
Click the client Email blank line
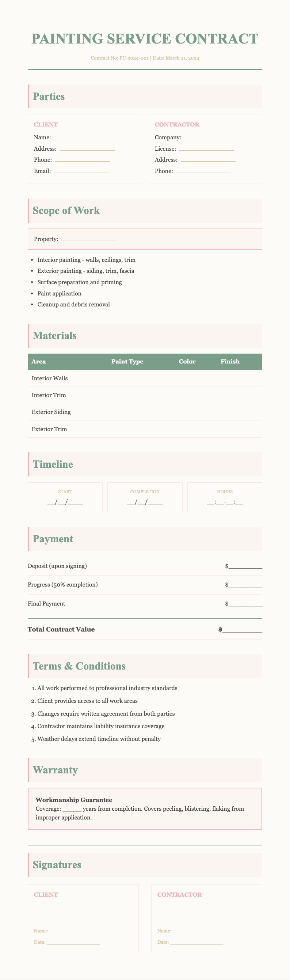[81, 171]
